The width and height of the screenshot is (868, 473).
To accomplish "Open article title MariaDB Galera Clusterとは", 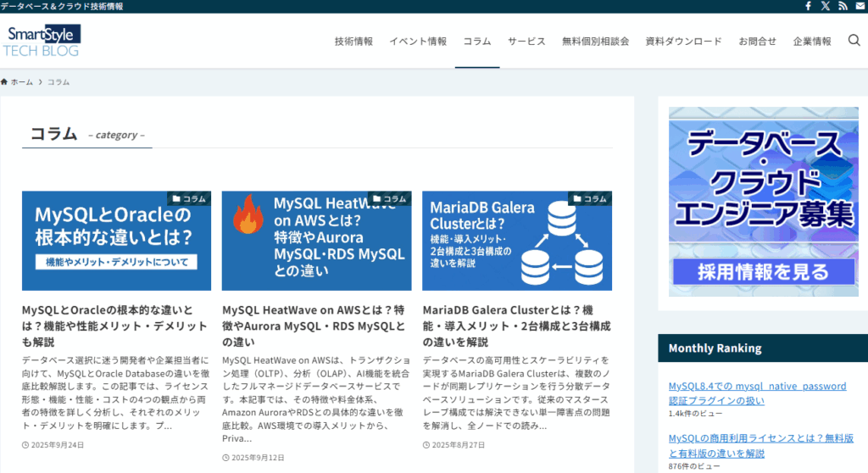I will pyautogui.click(x=516, y=326).
